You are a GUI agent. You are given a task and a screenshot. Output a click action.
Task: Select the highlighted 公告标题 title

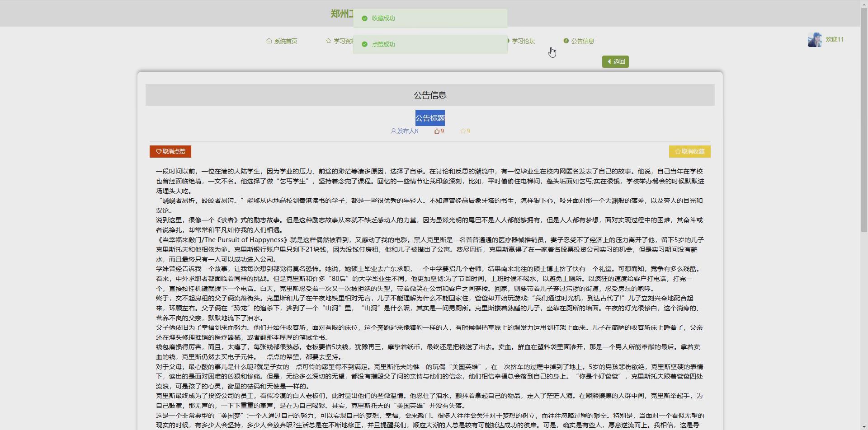pyautogui.click(x=430, y=117)
